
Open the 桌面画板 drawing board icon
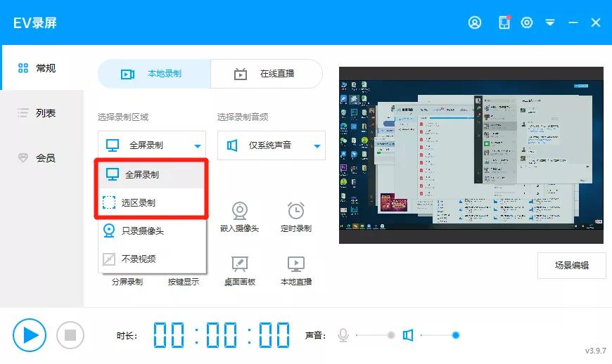click(240, 264)
